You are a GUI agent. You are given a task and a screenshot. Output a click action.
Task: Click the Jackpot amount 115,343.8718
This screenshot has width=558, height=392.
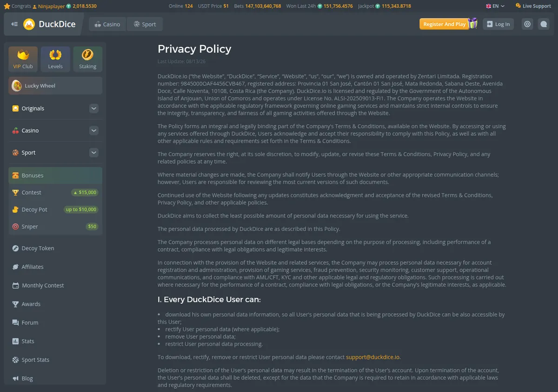[x=396, y=7]
